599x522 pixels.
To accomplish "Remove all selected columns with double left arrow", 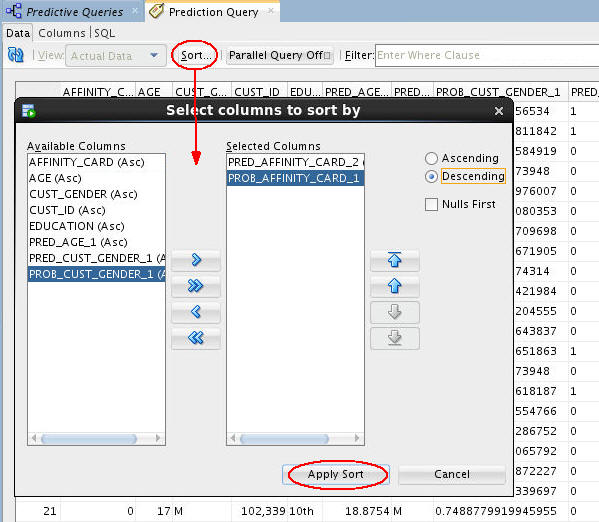I will (x=196, y=338).
